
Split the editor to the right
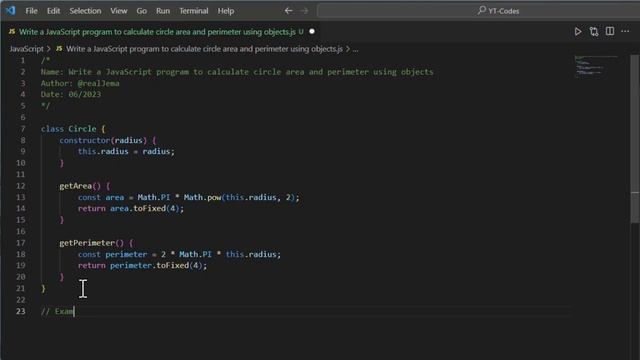(x=610, y=31)
